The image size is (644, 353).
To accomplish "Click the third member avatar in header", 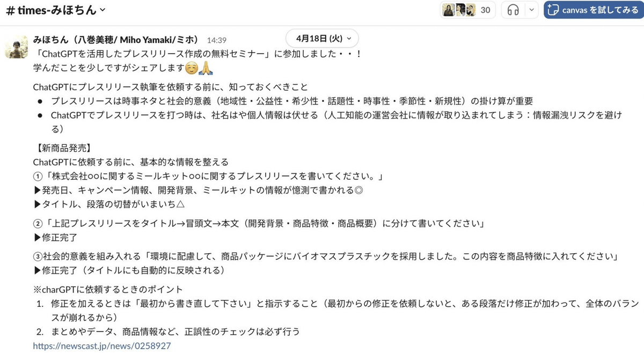I will point(471,10).
